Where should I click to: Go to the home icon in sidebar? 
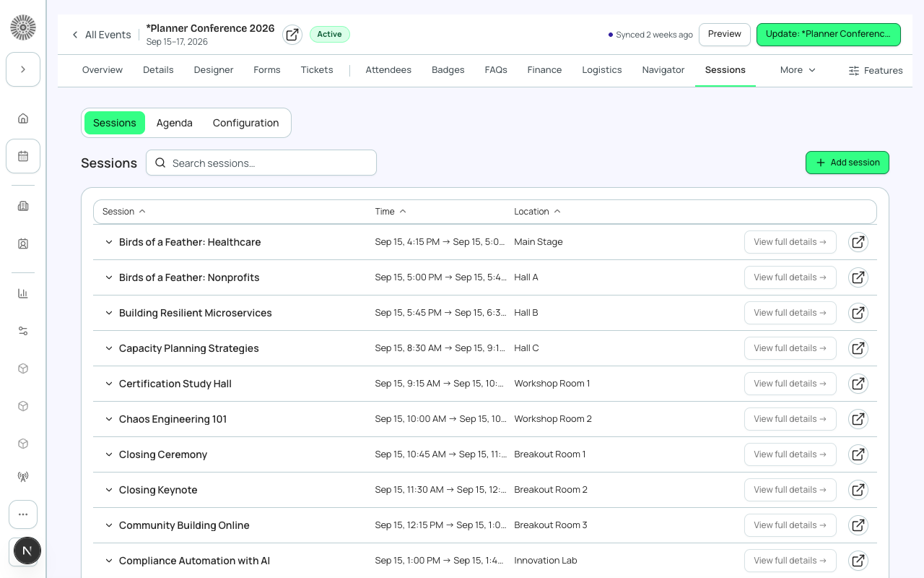click(23, 118)
